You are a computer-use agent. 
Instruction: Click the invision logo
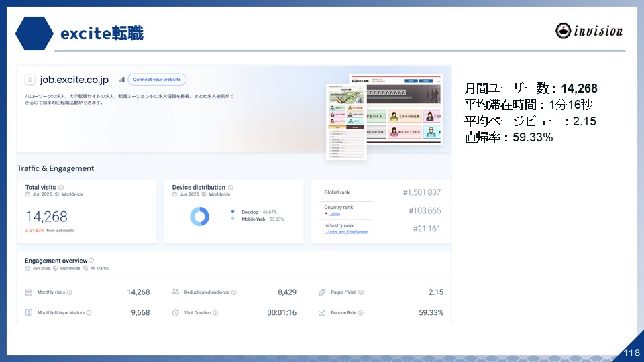point(589,31)
